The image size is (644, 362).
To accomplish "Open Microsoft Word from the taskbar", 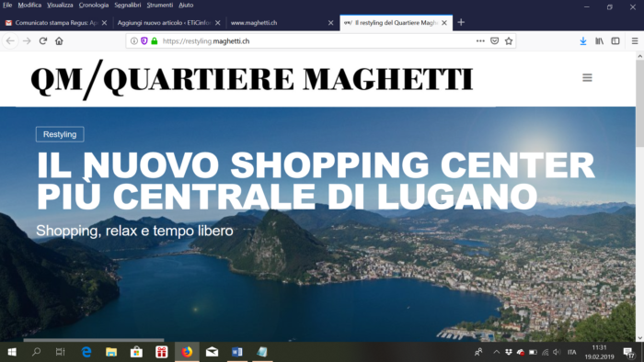I will (237, 352).
